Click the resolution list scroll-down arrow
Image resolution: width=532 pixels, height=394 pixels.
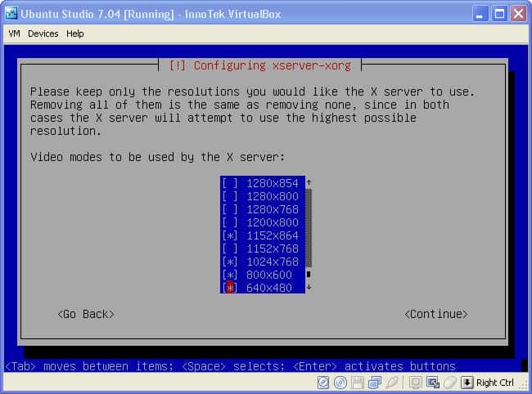tap(309, 288)
